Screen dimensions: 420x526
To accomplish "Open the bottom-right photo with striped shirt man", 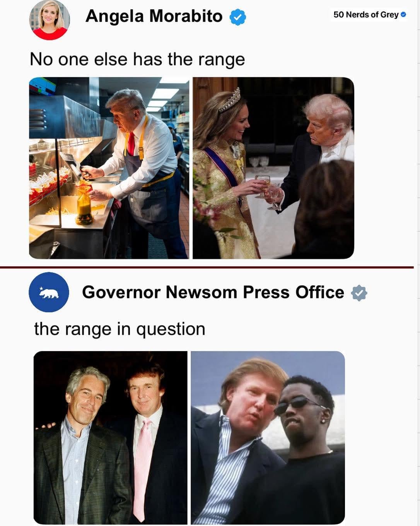I will pyautogui.click(x=268, y=438).
